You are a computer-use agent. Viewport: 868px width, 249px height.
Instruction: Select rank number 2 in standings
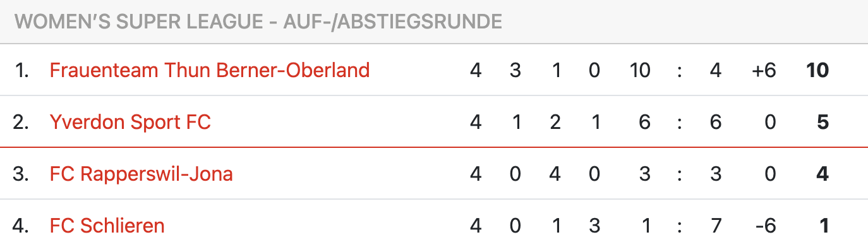[x=21, y=121]
